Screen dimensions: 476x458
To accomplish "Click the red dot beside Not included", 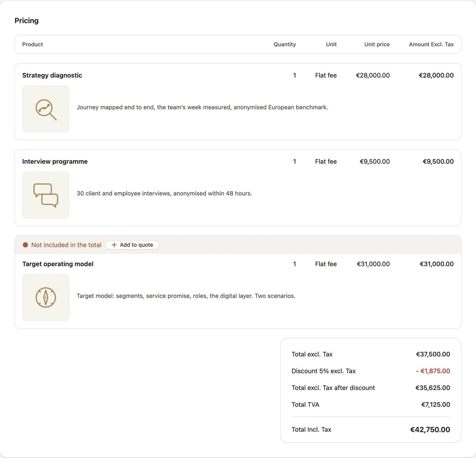I will [x=25, y=245].
